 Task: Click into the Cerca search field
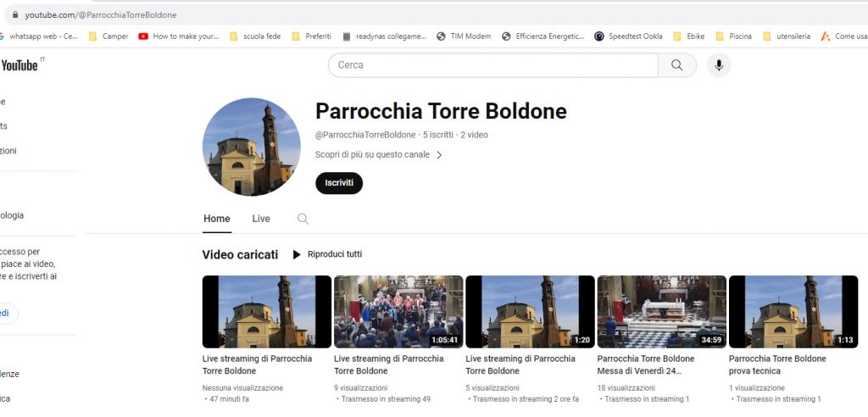(492, 65)
